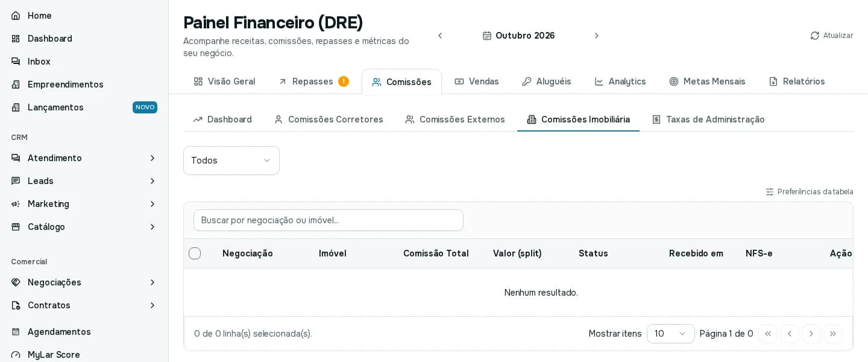
Task: Click the Repasses notification badge
Action: (344, 81)
